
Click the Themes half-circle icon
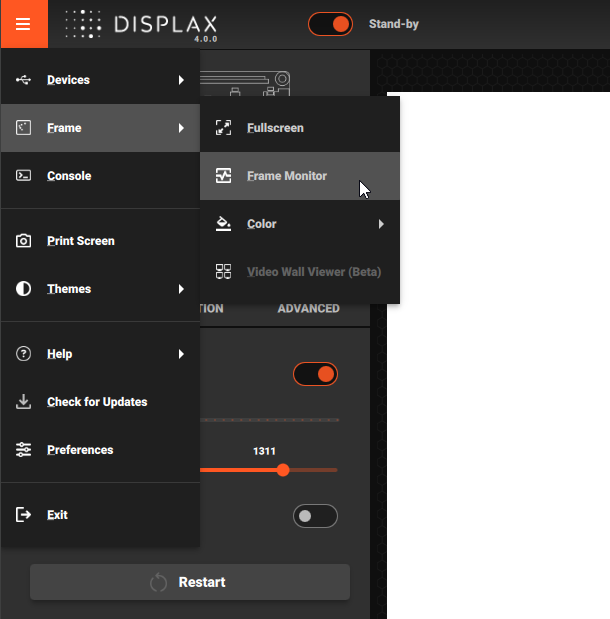[24, 289]
